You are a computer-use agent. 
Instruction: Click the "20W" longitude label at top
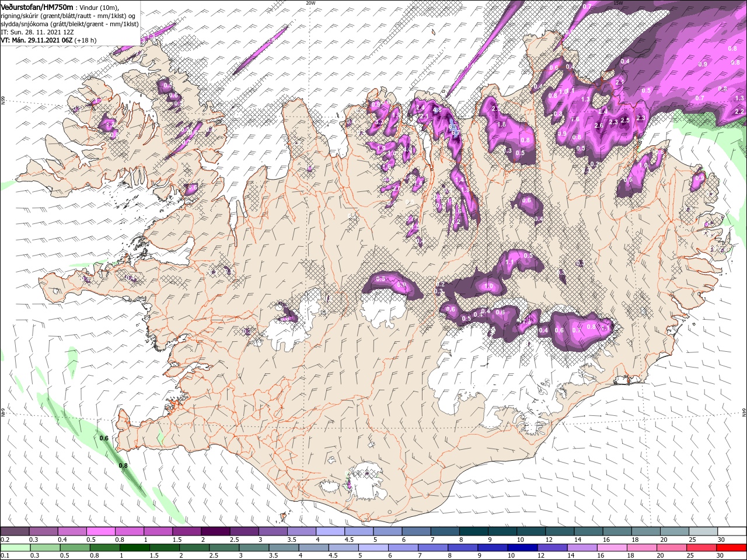click(310, 3)
